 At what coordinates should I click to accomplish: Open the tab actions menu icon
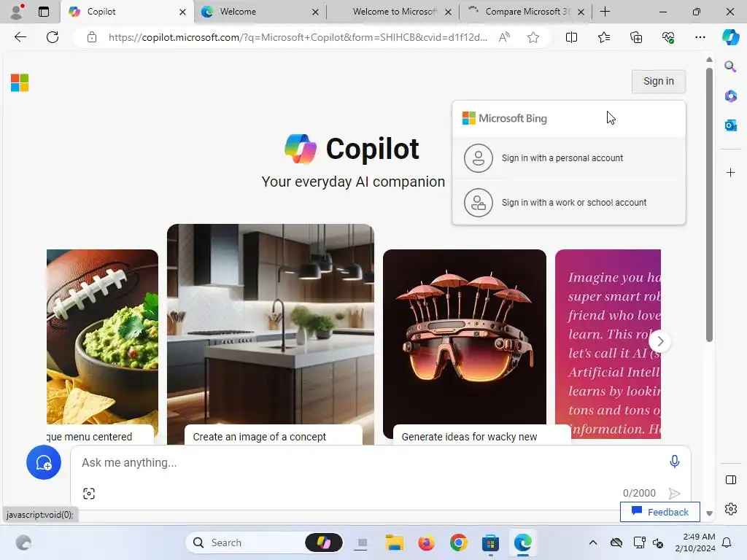point(44,12)
